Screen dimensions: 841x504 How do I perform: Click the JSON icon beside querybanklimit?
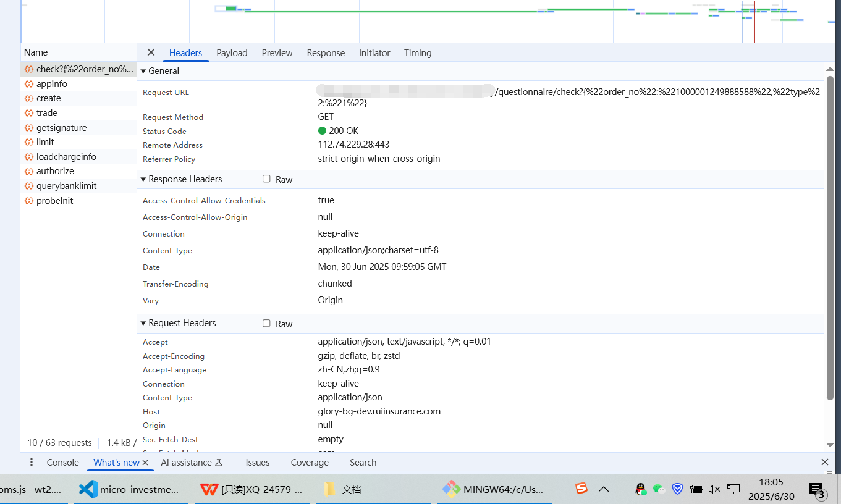point(29,186)
